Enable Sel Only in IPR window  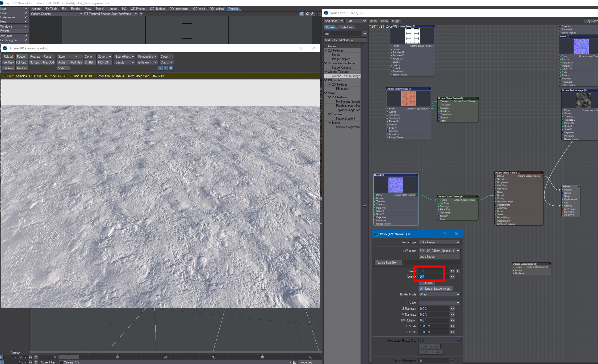[9, 62]
